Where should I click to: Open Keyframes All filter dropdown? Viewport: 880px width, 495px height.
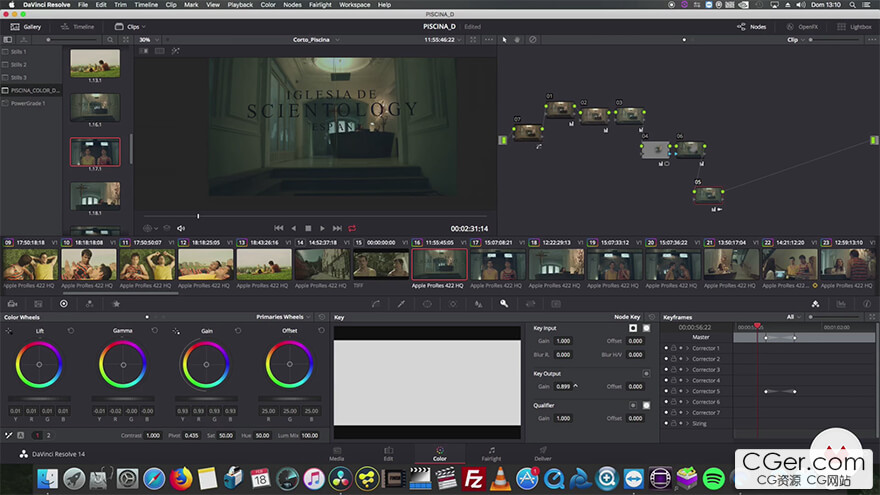click(x=794, y=317)
